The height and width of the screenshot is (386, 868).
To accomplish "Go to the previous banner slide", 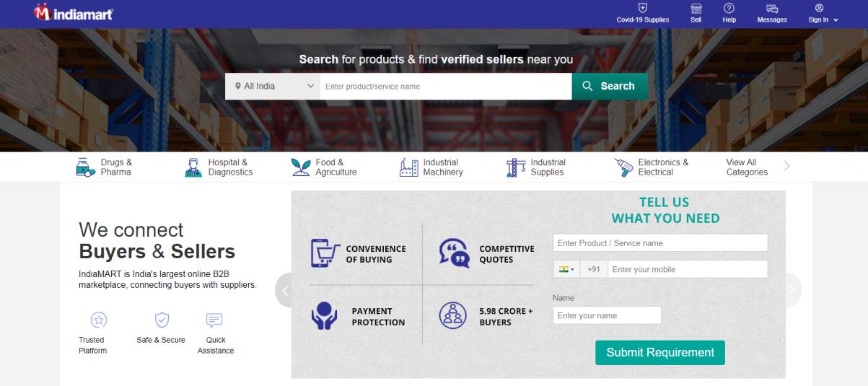I will pos(284,290).
